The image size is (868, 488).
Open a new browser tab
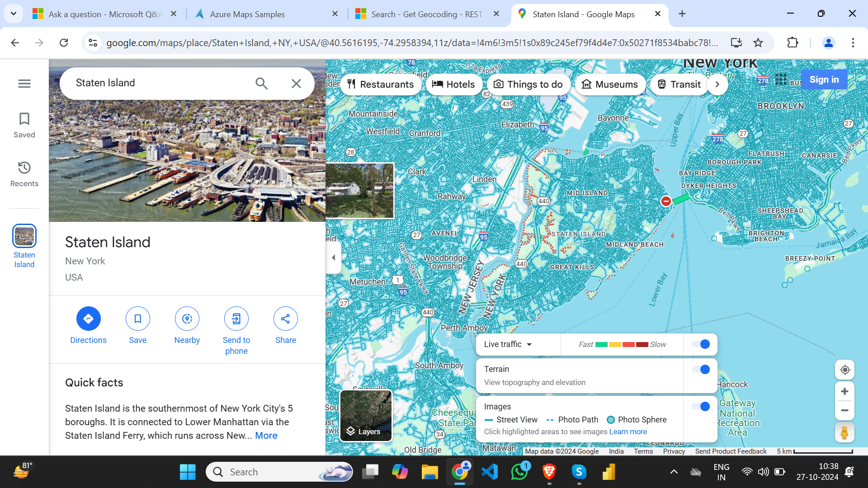682,14
